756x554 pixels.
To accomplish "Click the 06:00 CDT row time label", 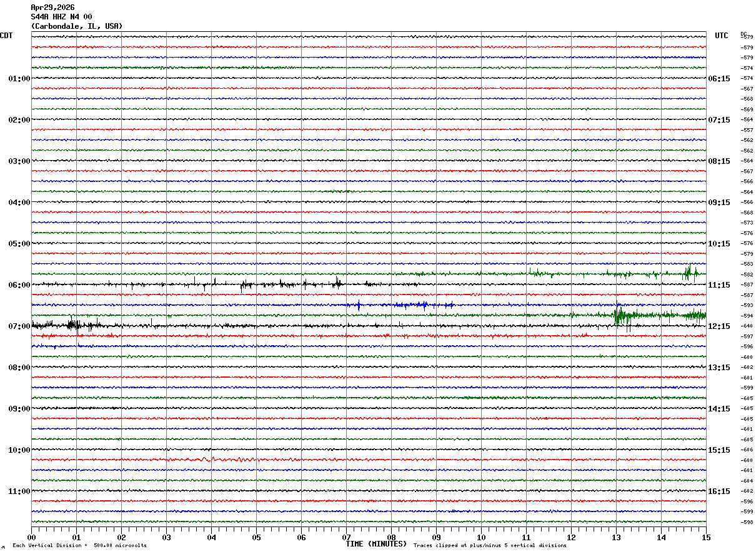I will pyautogui.click(x=19, y=285).
